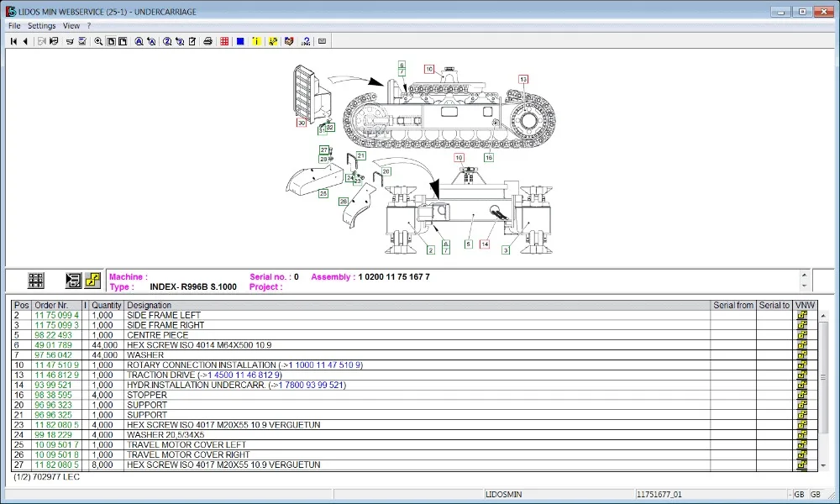
Task: Follow link 1 1000 11 47 510 9
Action: [326, 365]
